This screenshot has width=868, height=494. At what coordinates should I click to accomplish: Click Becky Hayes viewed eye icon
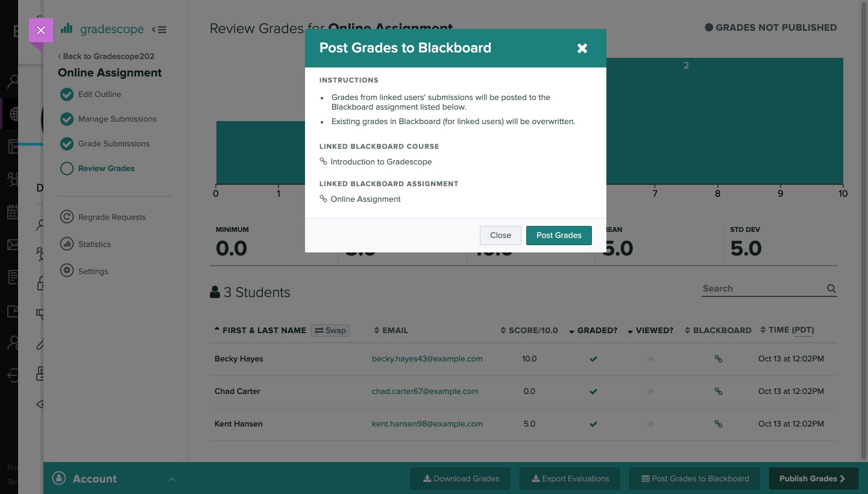coord(650,359)
